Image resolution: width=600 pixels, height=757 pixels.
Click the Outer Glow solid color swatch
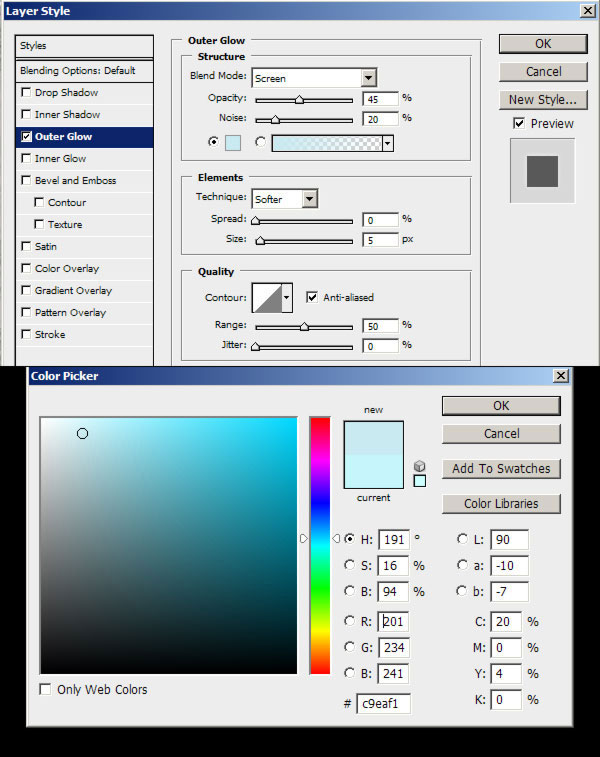tap(231, 143)
